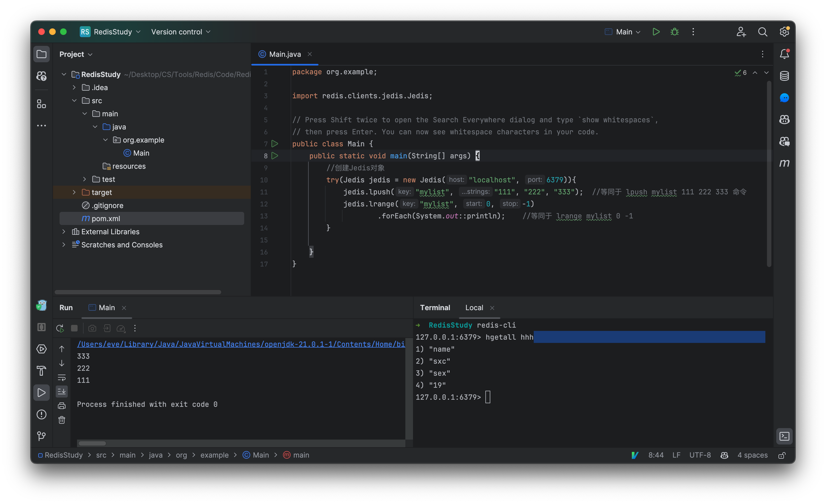Screen dimensions: 826x504
Task: Open RedisStudy project dropdown
Action: [110, 32]
